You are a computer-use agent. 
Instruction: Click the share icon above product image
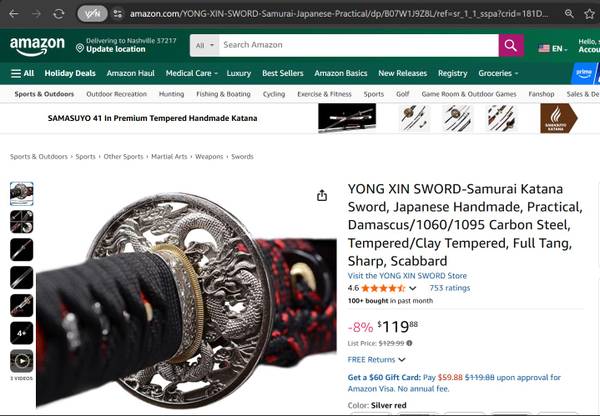click(x=322, y=196)
